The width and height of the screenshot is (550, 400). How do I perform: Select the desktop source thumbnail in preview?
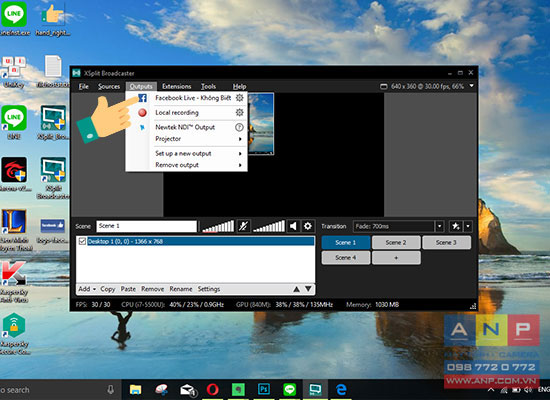click(261, 124)
